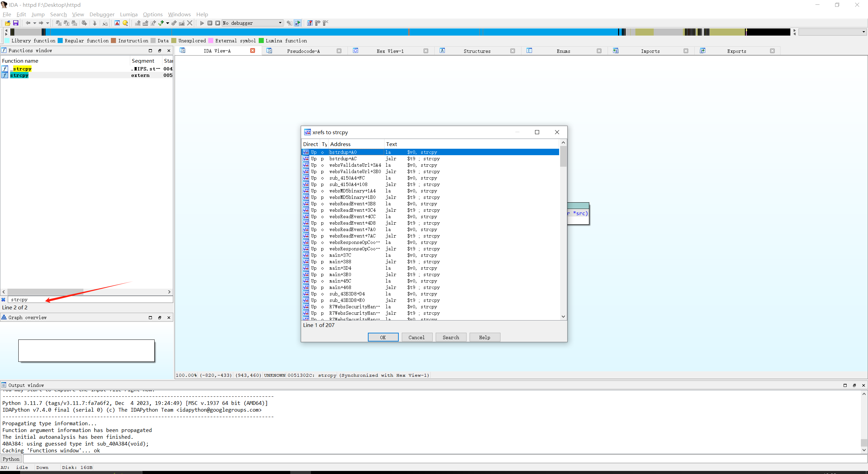Click the Open file toolbar icon
The image size is (868, 474).
7,23
